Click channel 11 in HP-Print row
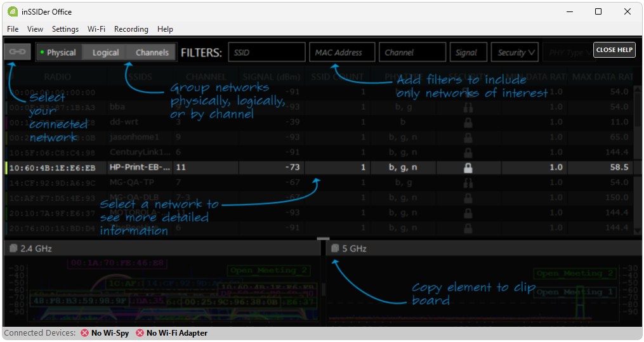This screenshot has height=342, width=644. (x=181, y=168)
